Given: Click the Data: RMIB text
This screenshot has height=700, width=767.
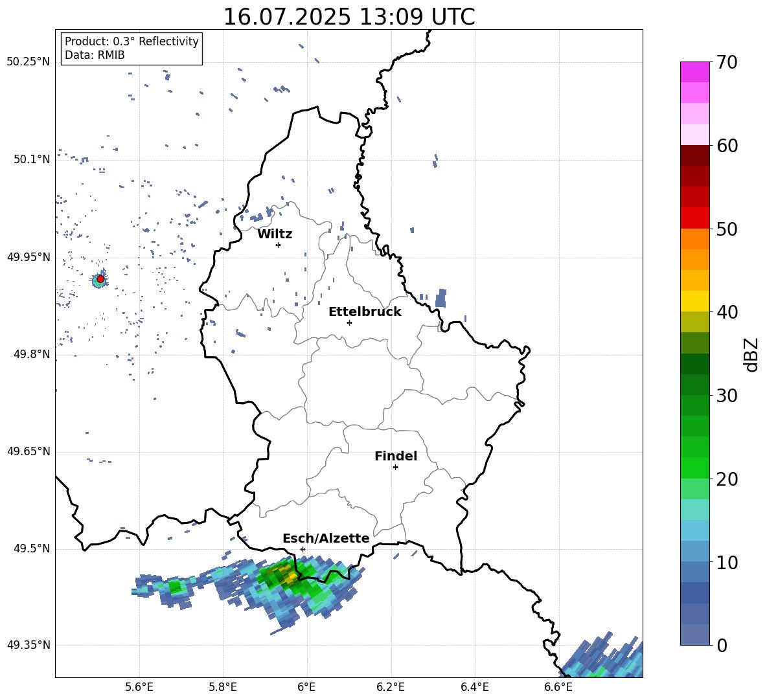Looking at the screenshot, I should point(95,55).
